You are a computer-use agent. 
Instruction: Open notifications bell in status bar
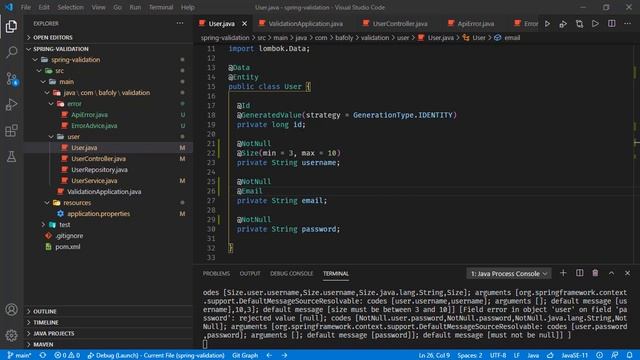(x=630, y=355)
